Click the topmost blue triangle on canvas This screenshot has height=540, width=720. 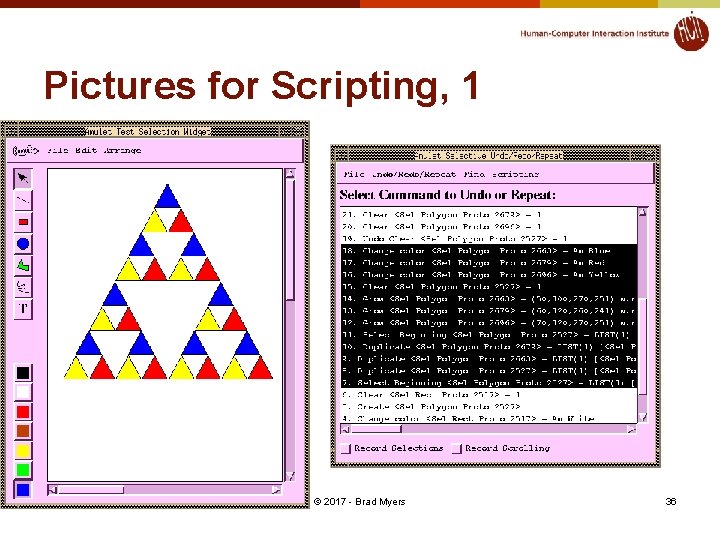168,200
